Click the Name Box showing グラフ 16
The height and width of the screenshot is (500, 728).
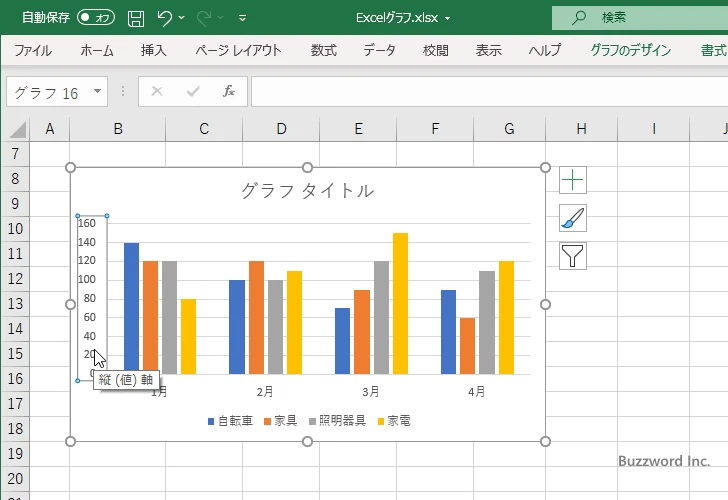click(x=50, y=92)
